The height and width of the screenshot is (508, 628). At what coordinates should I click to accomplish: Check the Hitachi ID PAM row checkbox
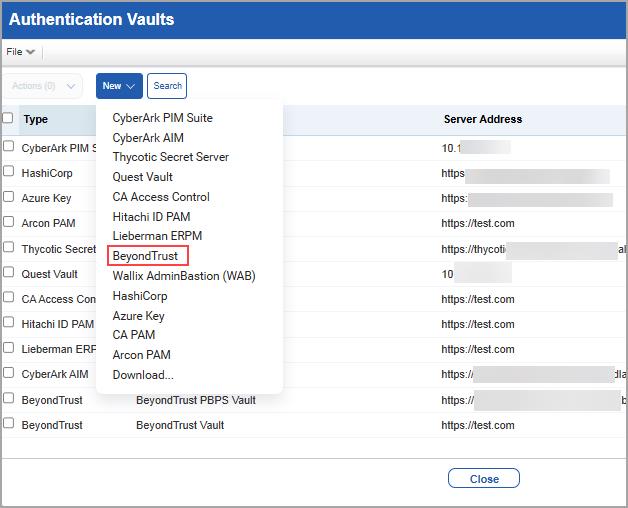pos(8,323)
